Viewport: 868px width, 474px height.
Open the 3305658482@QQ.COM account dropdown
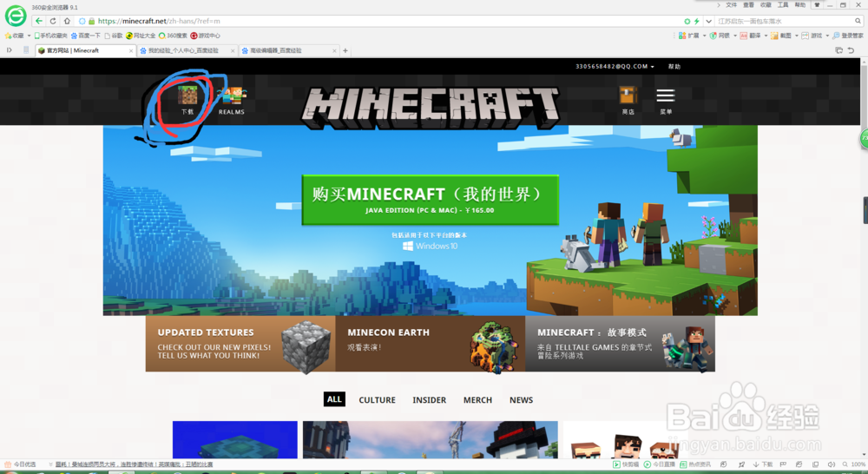click(615, 67)
